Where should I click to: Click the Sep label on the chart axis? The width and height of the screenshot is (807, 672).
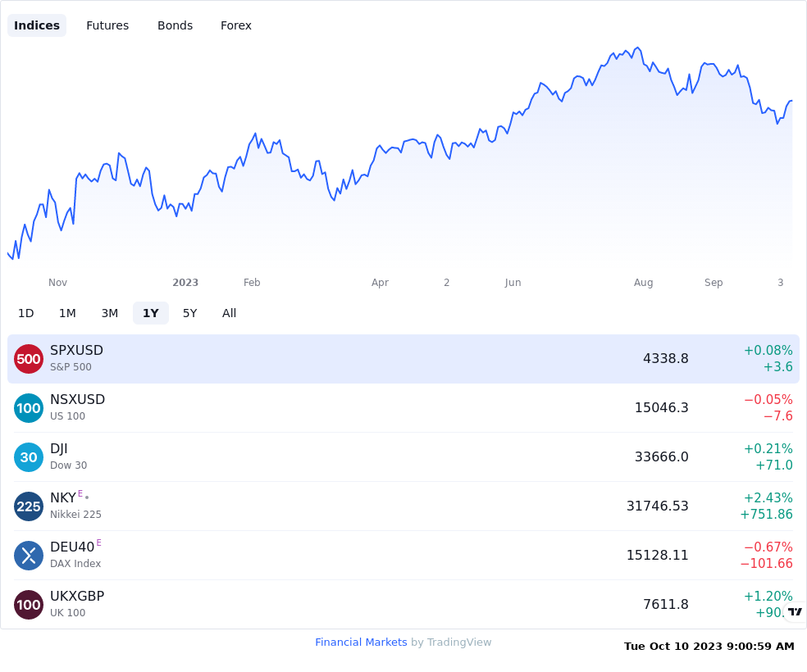[x=714, y=283]
